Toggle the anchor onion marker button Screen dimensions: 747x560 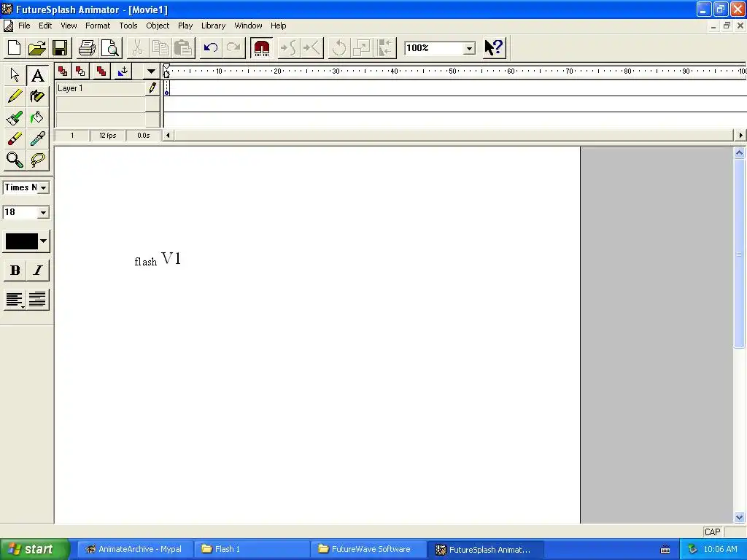(123, 71)
